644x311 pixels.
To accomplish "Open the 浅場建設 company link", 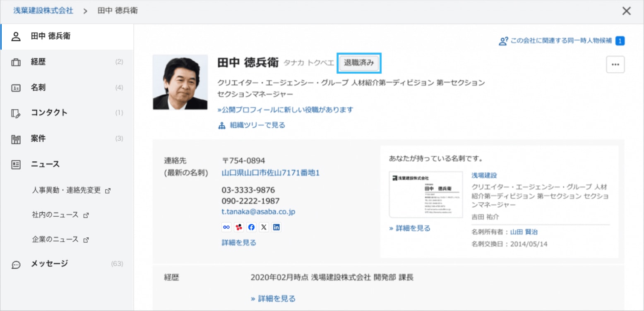I will point(484,175).
